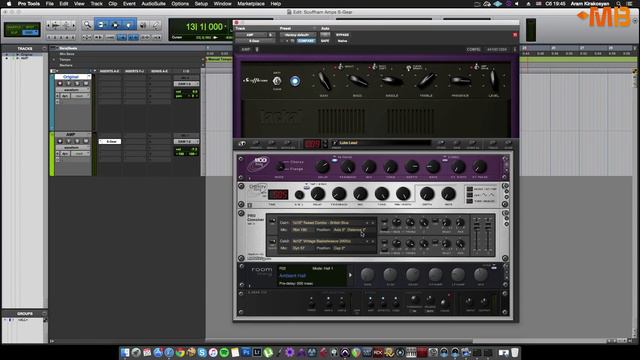Open the AMP track view selector (waveform)

click(73, 147)
